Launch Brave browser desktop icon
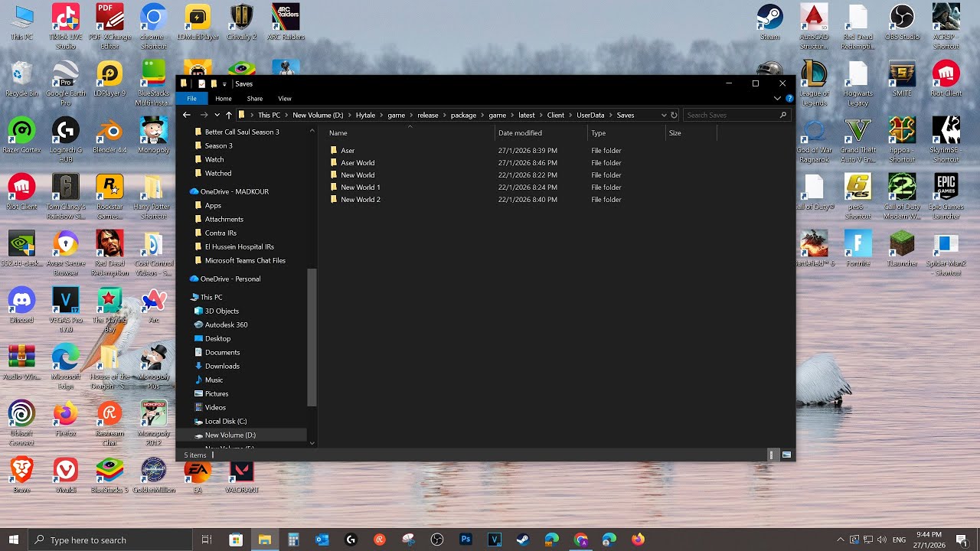980x551 pixels. pos(21,474)
